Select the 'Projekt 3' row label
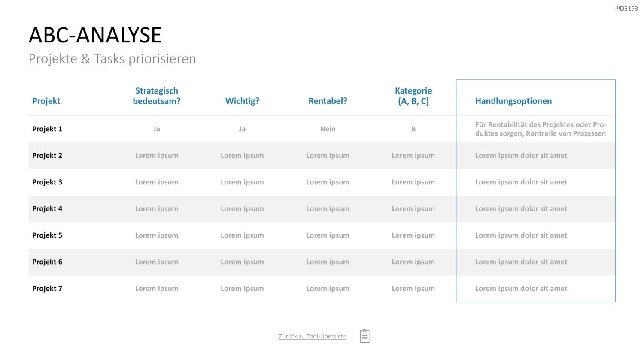644x362 pixels. coord(47,182)
